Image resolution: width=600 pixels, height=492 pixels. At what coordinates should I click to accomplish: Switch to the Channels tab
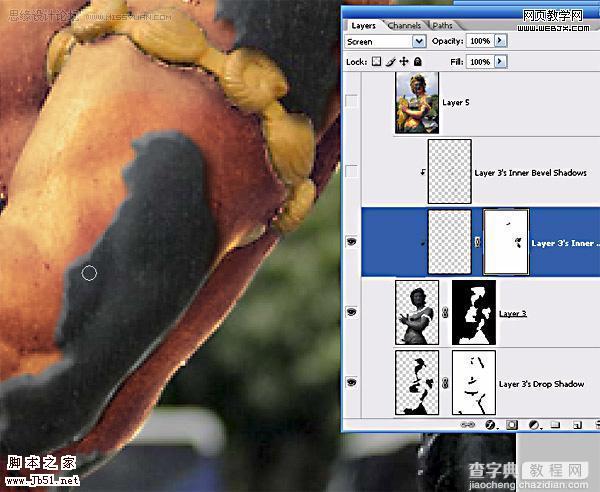404,26
